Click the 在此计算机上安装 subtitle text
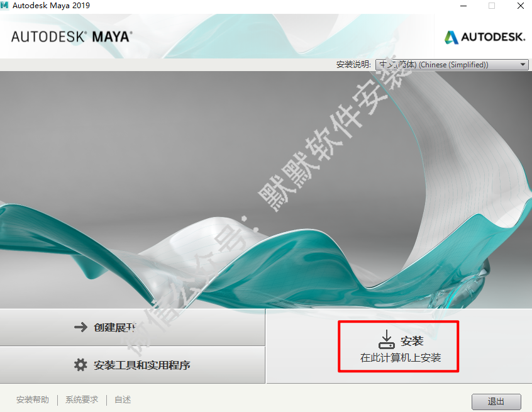532x412 pixels. coord(401,358)
